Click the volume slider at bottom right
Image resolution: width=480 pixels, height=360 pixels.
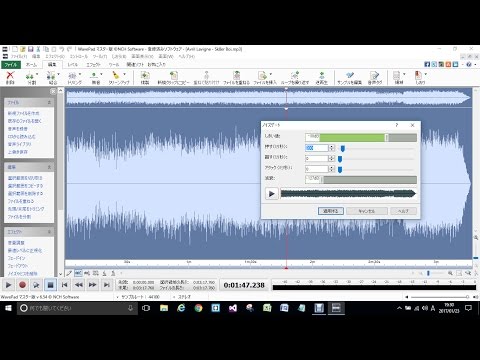coord(439,297)
